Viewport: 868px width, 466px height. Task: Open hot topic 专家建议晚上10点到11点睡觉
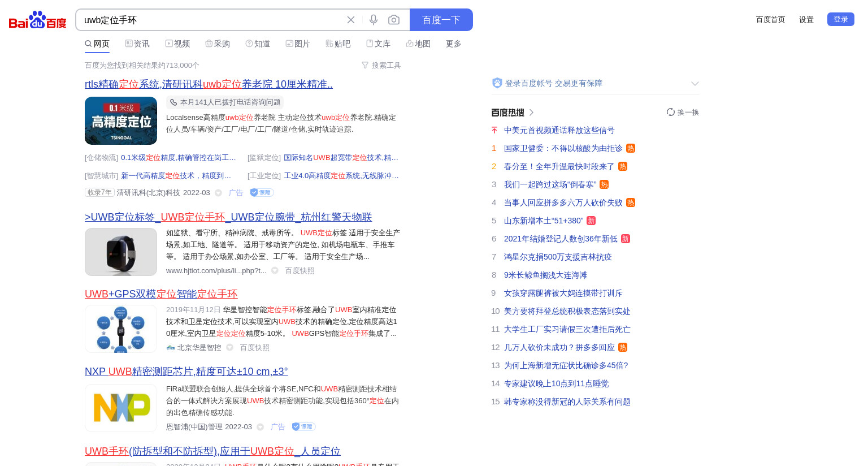click(556, 383)
